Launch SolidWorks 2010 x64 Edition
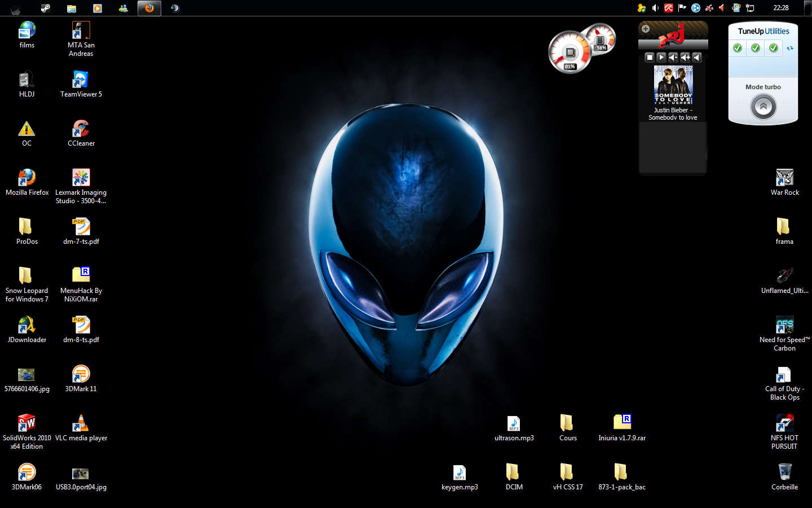Image resolution: width=812 pixels, height=508 pixels. (x=27, y=423)
